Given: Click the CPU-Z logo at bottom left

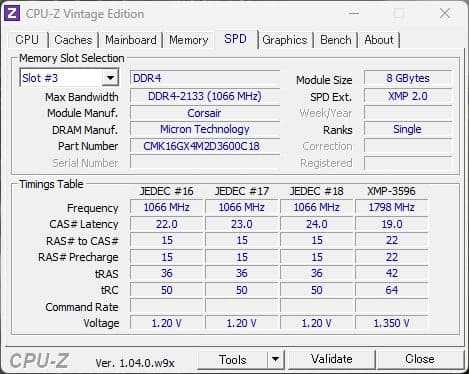Looking at the screenshot, I should [x=39, y=361].
